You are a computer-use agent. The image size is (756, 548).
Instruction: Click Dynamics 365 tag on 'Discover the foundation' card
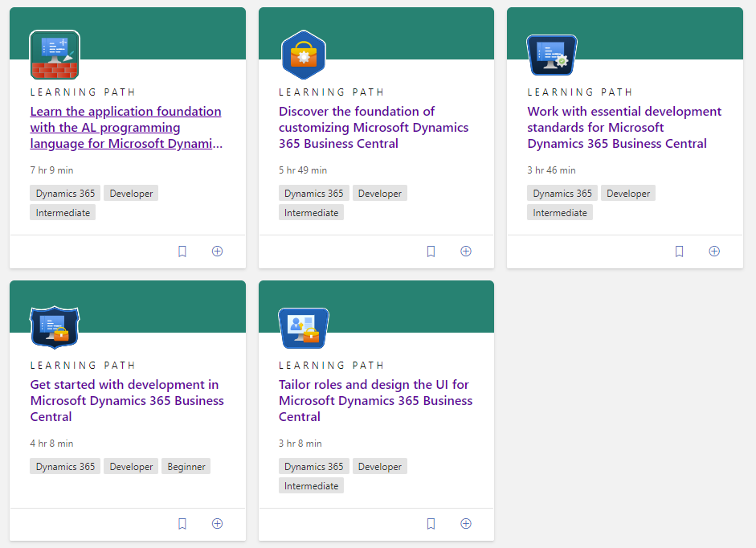314,194
